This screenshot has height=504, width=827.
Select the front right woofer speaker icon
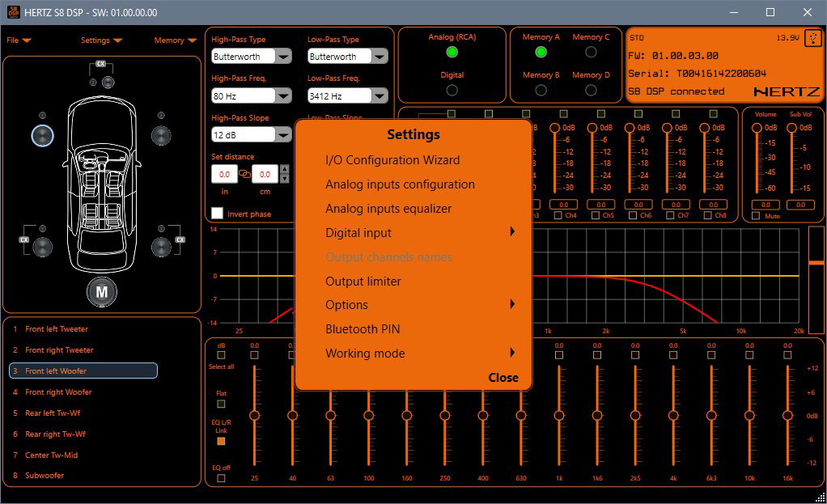(161, 135)
